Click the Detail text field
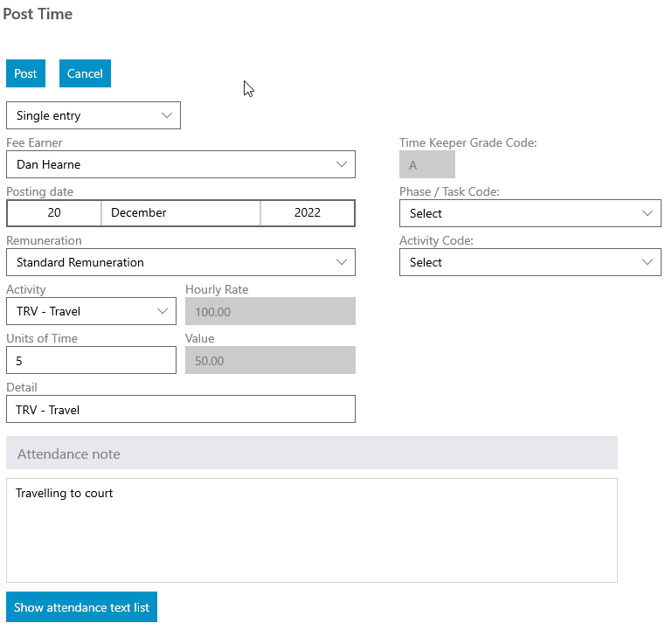This screenshot has width=672, height=630. (x=181, y=409)
